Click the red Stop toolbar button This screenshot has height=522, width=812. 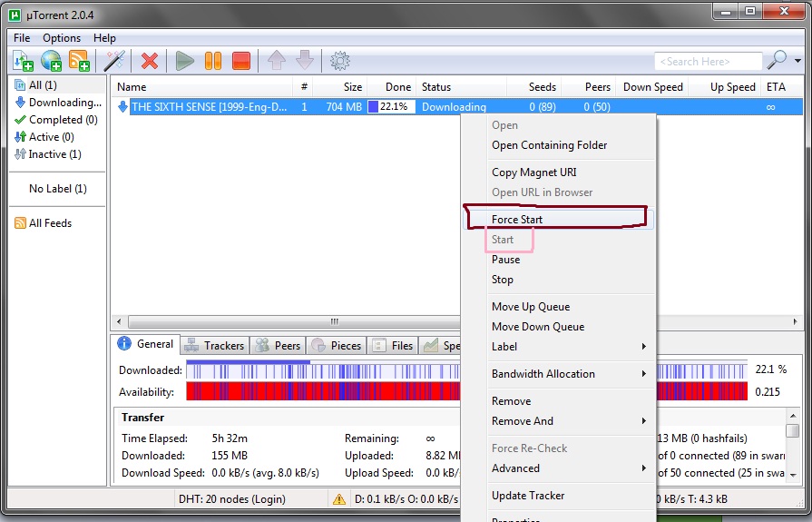241,61
